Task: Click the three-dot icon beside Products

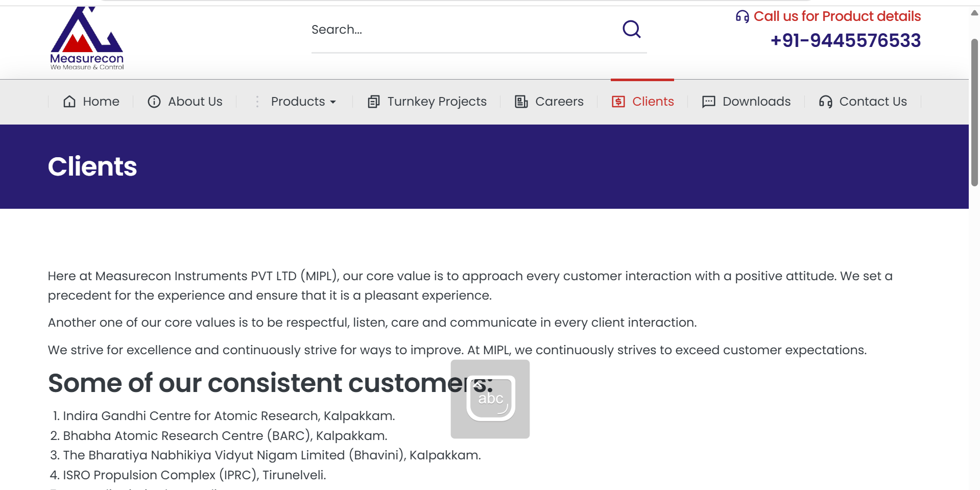Action: (x=257, y=102)
